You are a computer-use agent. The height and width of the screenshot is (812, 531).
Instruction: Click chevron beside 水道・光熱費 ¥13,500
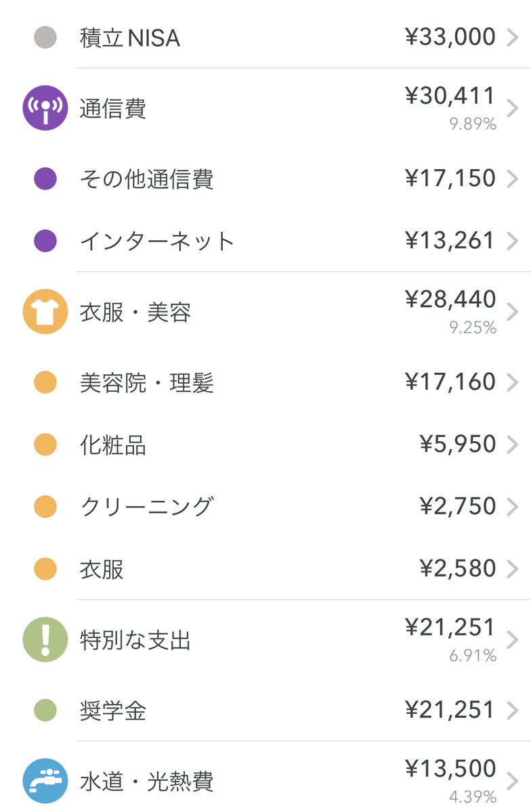point(513,781)
